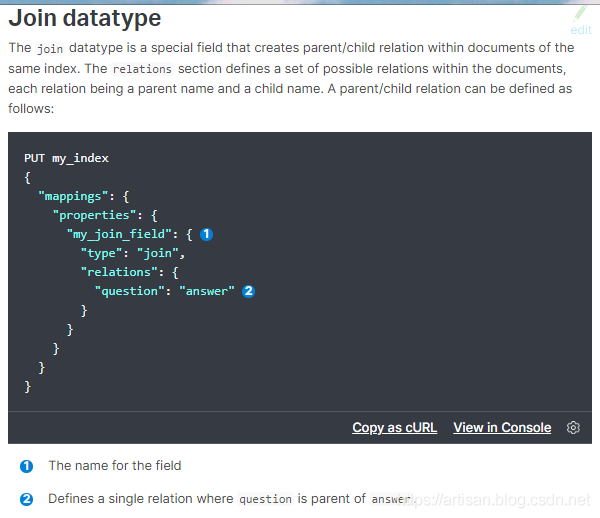
Task: Click inline code word join in paragraph
Action: pos(49,48)
